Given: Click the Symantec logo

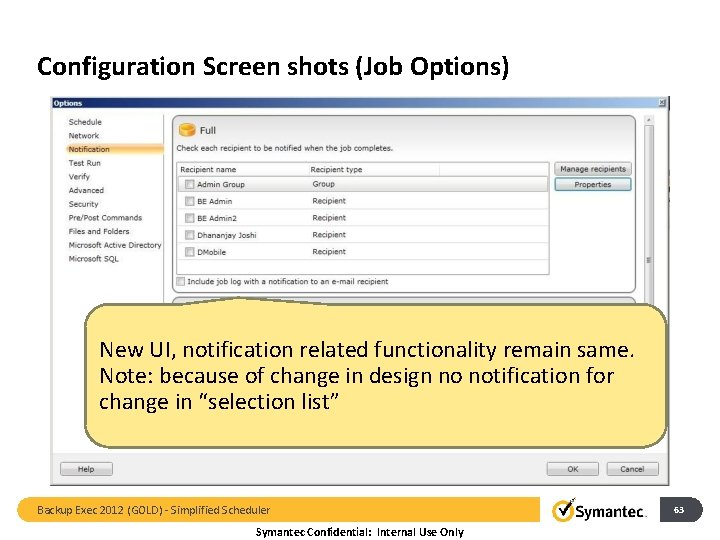Looking at the screenshot, I should (x=599, y=510).
